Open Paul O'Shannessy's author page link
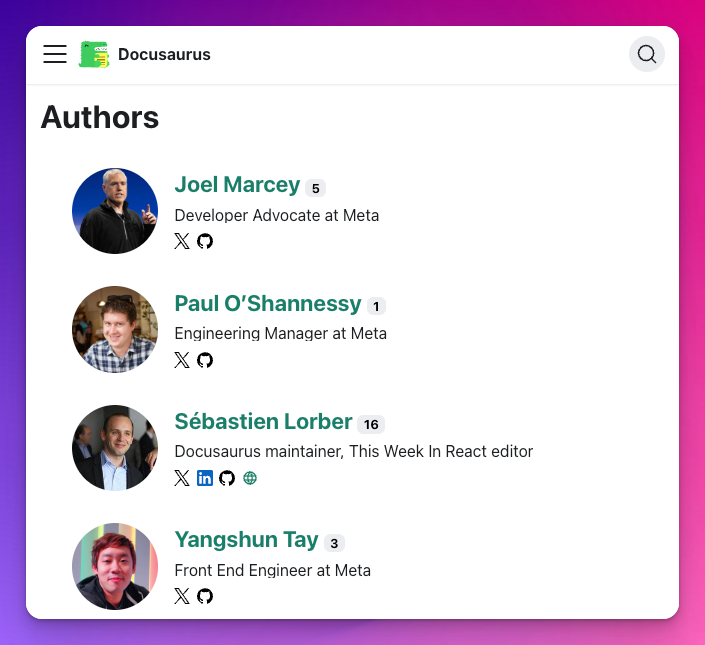705x645 pixels. tap(267, 304)
